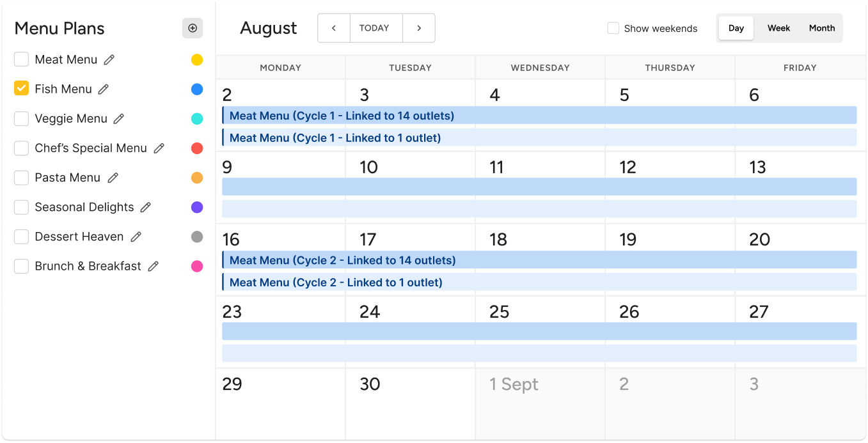Edit the Seasonal Delights menu
Screen dimensions: 868x443
tap(145, 206)
